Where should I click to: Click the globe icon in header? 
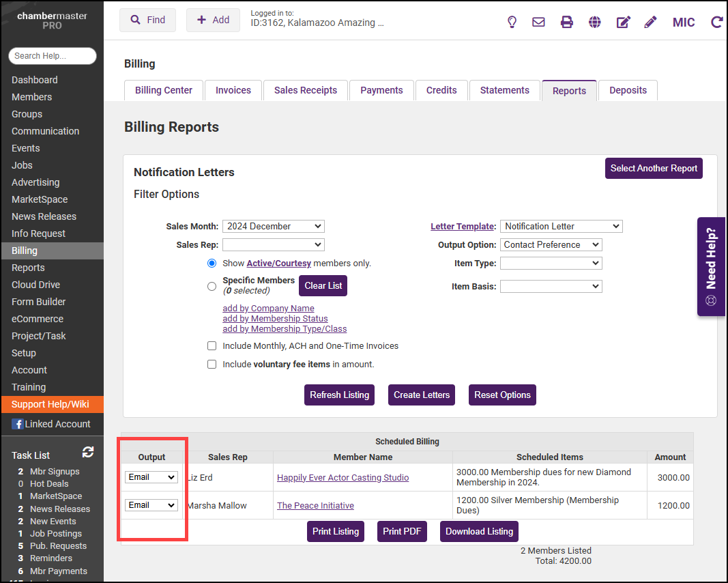pyautogui.click(x=595, y=22)
